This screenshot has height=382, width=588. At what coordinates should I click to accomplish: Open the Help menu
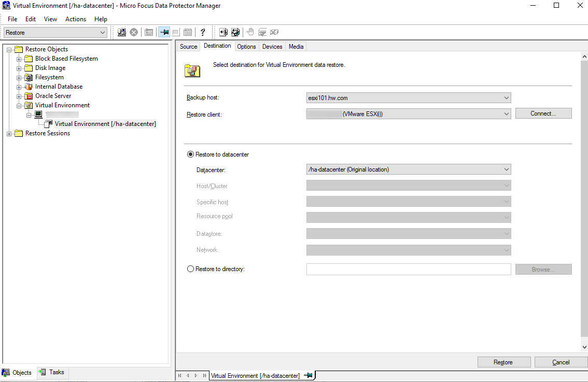(x=101, y=19)
